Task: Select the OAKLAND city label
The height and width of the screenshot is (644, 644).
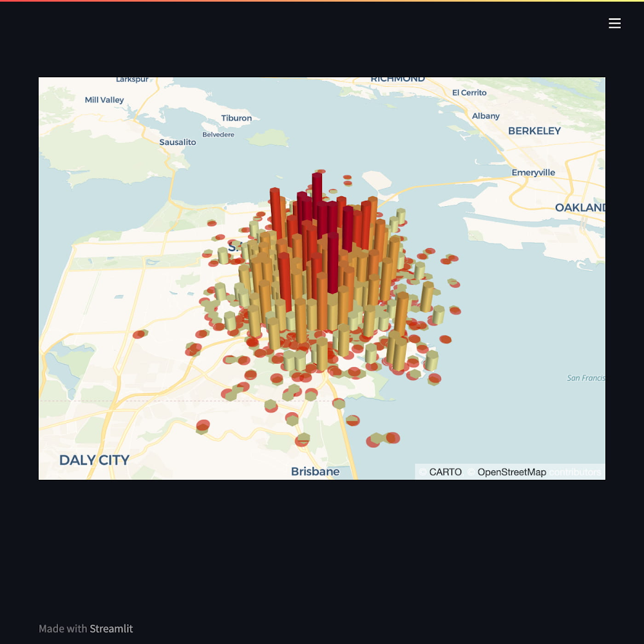Action: point(580,207)
